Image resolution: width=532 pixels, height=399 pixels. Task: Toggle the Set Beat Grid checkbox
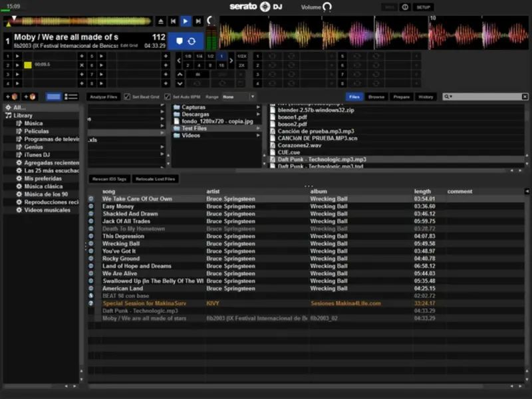[127, 97]
